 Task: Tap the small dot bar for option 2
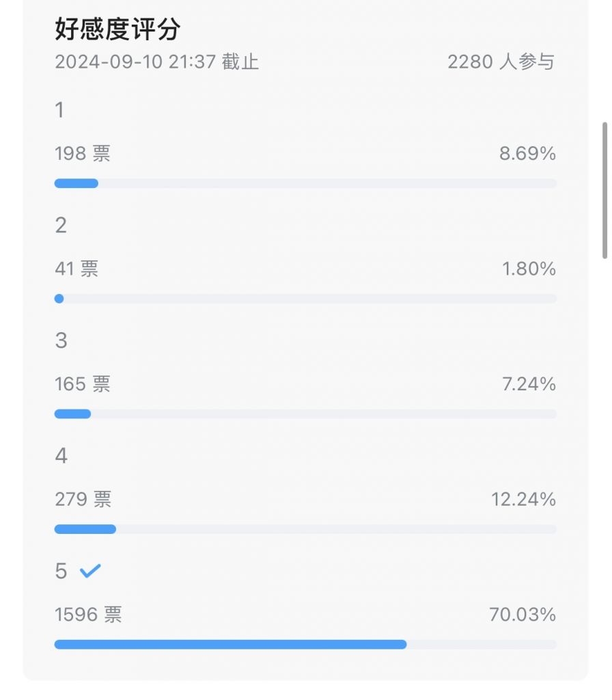(59, 299)
